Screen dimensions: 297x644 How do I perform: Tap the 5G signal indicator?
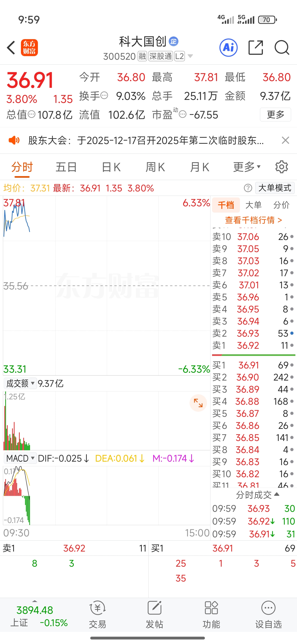tap(246, 19)
